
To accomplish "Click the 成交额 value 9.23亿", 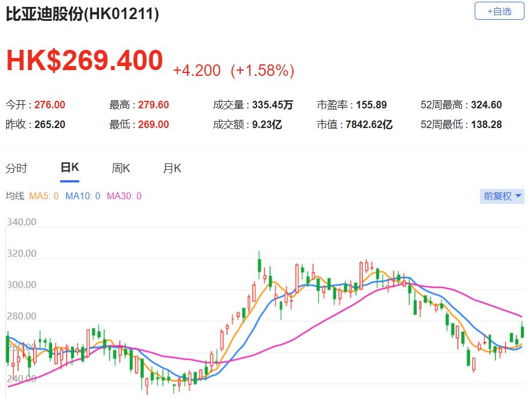I will [267, 125].
